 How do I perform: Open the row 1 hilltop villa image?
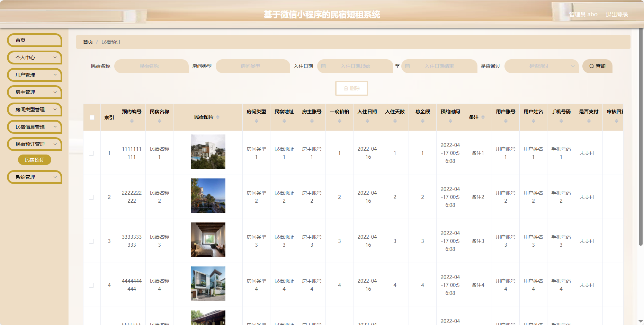(x=208, y=152)
